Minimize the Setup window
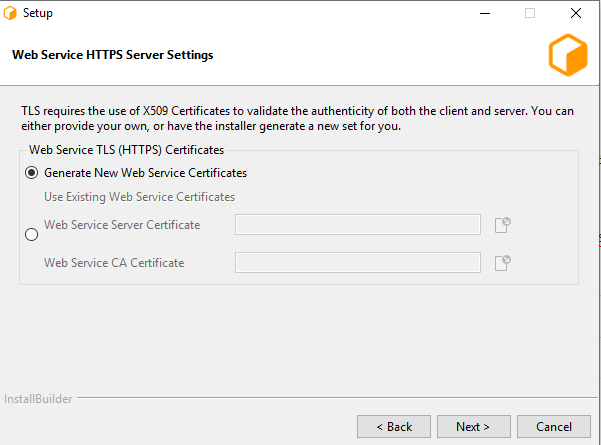The image size is (601, 445). [484, 13]
